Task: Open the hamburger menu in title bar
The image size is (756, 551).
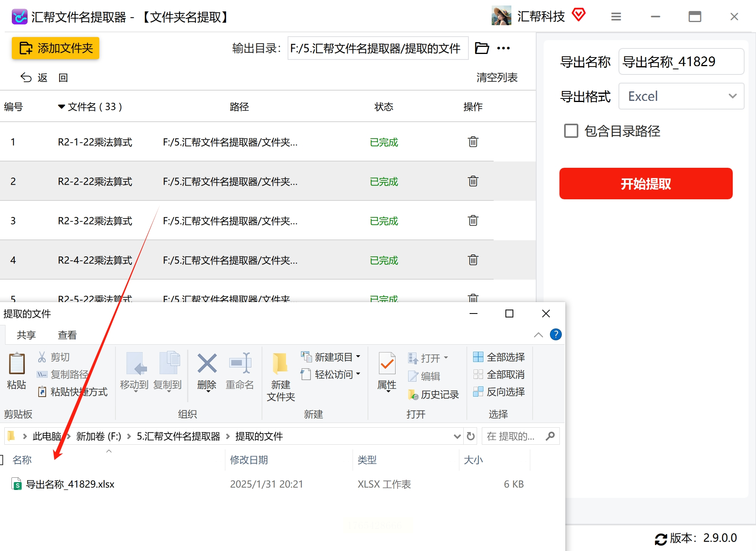Action: pos(616,17)
